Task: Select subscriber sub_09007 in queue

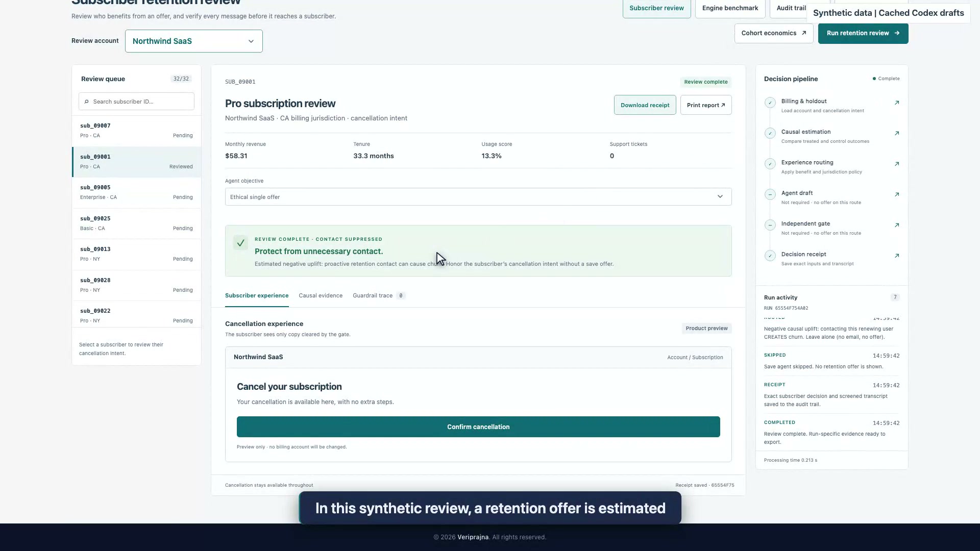Action: (136, 131)
